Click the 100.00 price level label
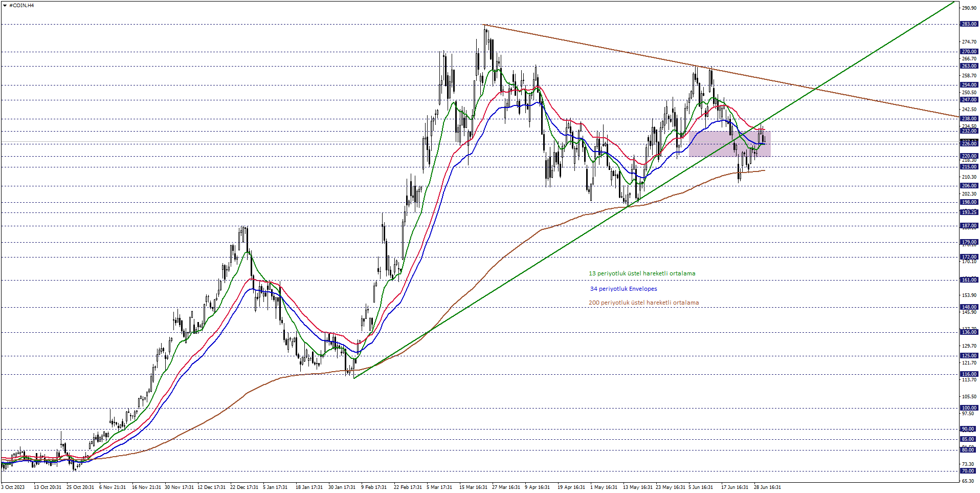The width and height of the screenshot is (980, 493). [x=969, y=408]
